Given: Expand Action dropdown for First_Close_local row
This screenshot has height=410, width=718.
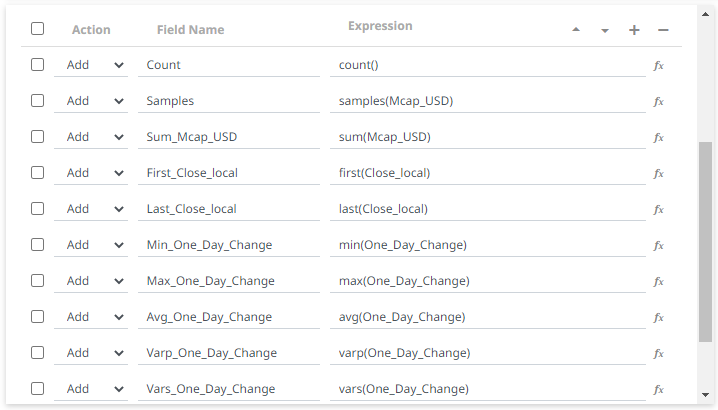Looking at the screenshot, I should tap(95, 173).
